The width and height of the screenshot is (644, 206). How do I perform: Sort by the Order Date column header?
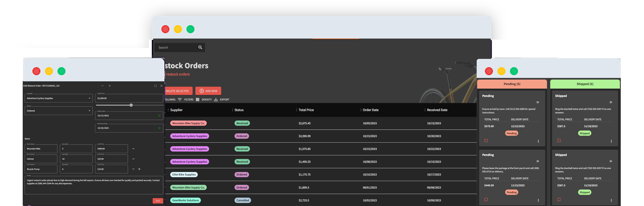[370, 110]
